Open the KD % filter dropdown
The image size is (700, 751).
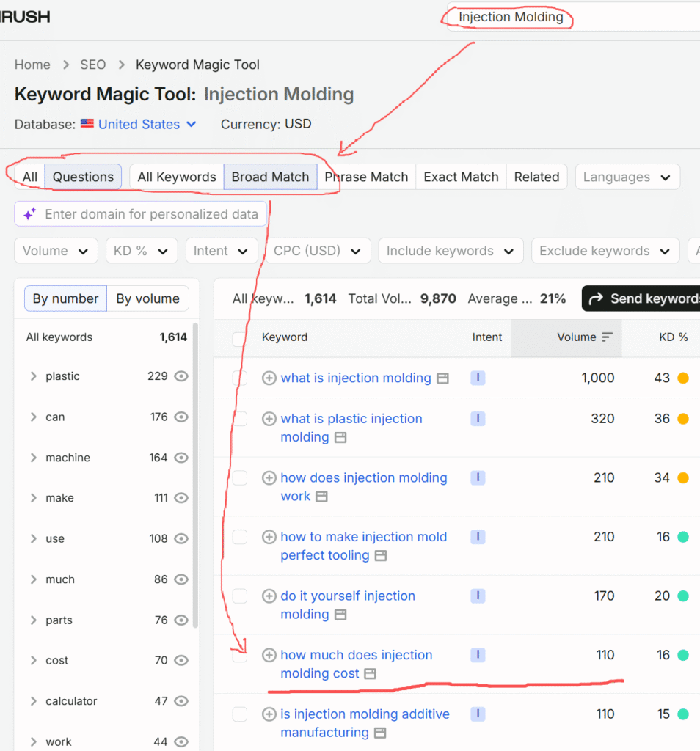click(142, 251)
